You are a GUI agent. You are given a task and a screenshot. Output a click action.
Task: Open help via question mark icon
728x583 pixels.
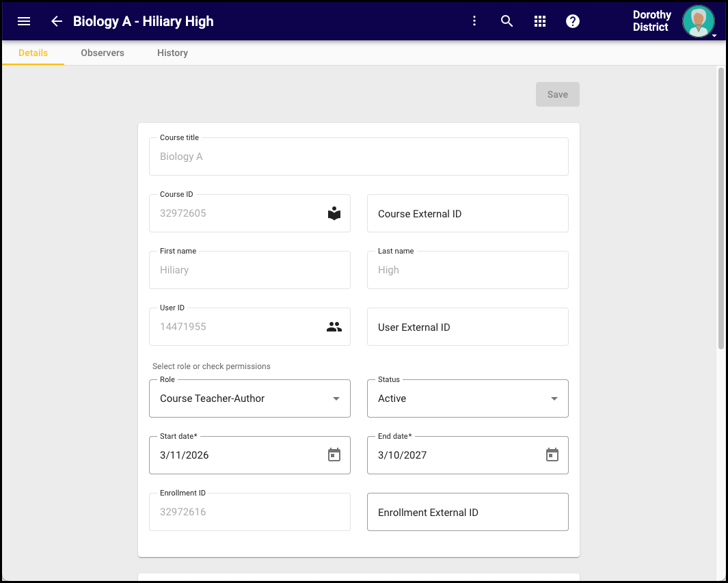pos(572,21)
